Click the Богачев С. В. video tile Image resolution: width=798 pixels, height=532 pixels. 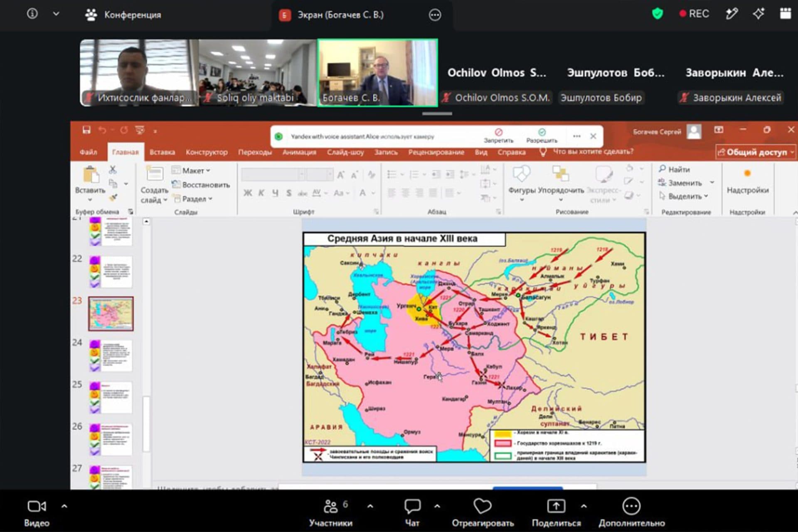pyautogui.click(x=377, y=72)
